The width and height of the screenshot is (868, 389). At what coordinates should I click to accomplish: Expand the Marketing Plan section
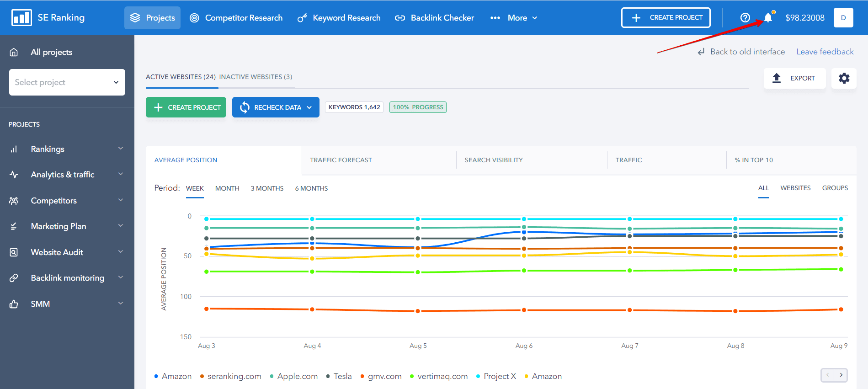(x=121, y=226)
